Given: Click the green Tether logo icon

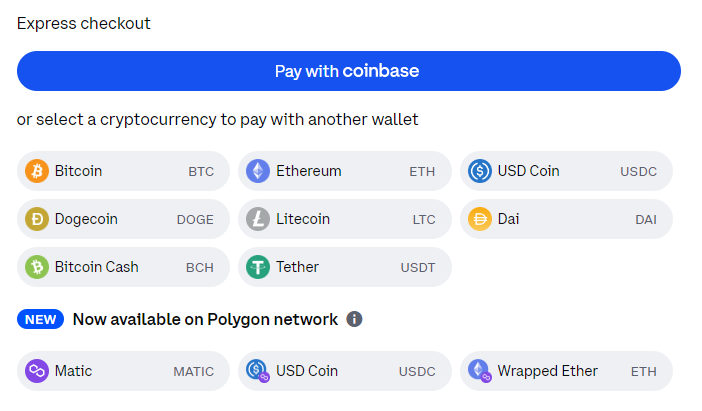Looking at the screenshot, I should coord(258,267).
